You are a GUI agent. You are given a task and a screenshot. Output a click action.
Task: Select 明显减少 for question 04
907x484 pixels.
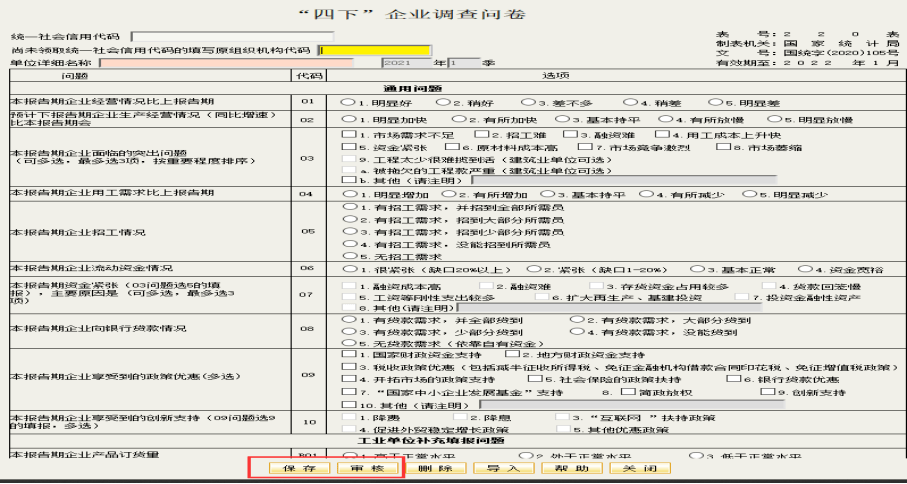click(x=748, y=194)
